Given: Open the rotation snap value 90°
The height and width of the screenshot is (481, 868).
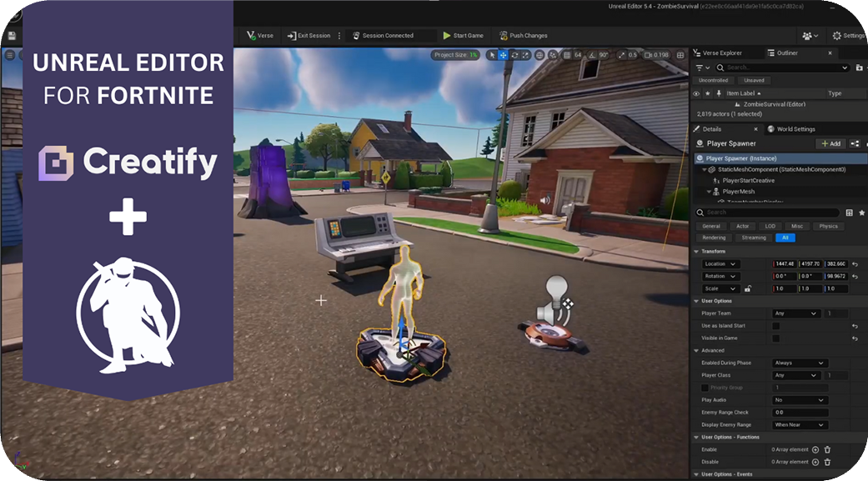Looking at the screenshot, I should pos(604,55).
